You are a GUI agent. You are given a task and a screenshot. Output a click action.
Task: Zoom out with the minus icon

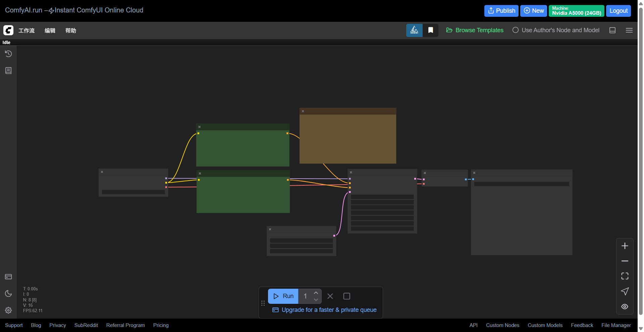(x=625, y=261)
